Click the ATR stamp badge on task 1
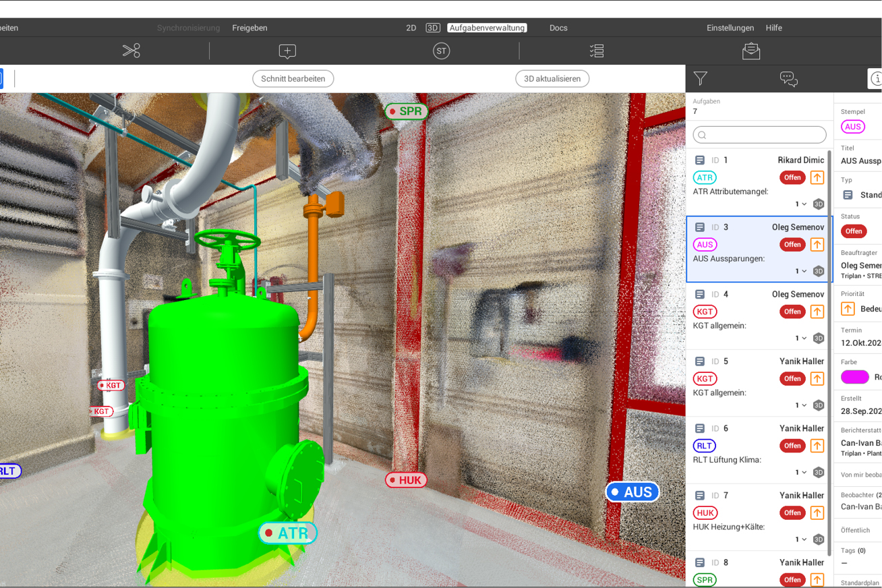882x588 pixels. click(x=705, y=178)
